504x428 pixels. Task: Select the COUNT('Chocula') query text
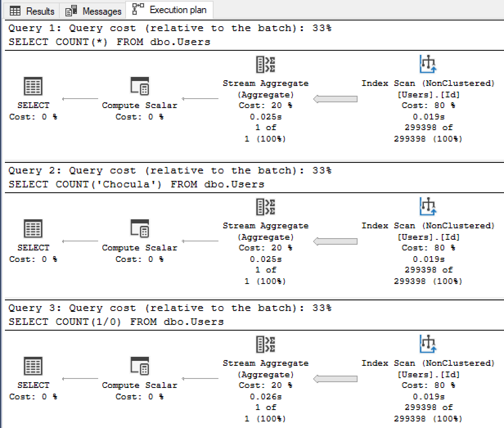(x=135, y=184)
